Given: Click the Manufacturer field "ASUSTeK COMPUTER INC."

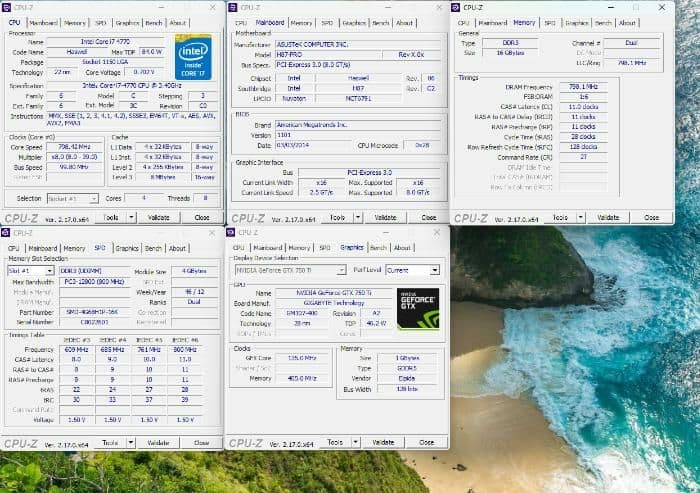Looking at the screenshot, I should point(358,44).
